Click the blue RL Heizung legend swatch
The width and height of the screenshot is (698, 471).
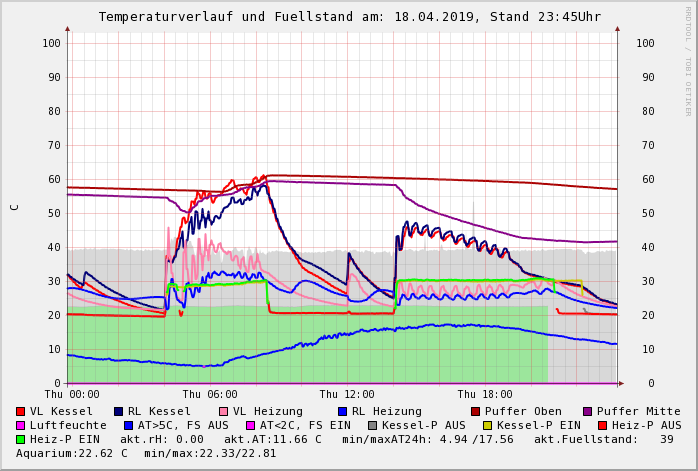click(341, 411)
